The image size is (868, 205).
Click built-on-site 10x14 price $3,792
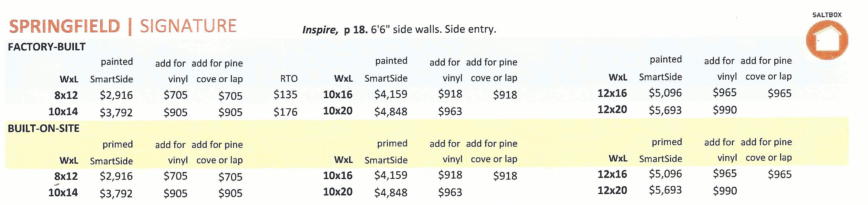point(116,193)
